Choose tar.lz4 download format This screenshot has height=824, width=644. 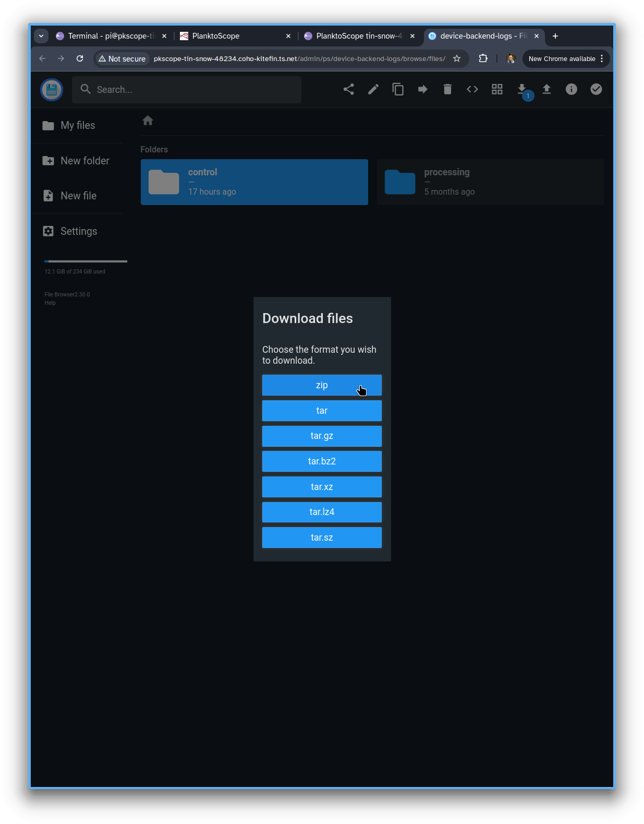pos(322,512)
